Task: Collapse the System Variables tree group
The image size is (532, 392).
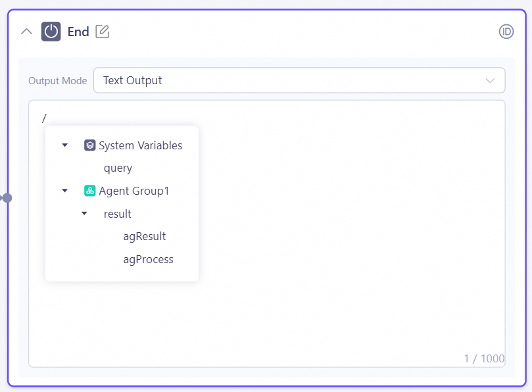Action: (x=64, y=145)
